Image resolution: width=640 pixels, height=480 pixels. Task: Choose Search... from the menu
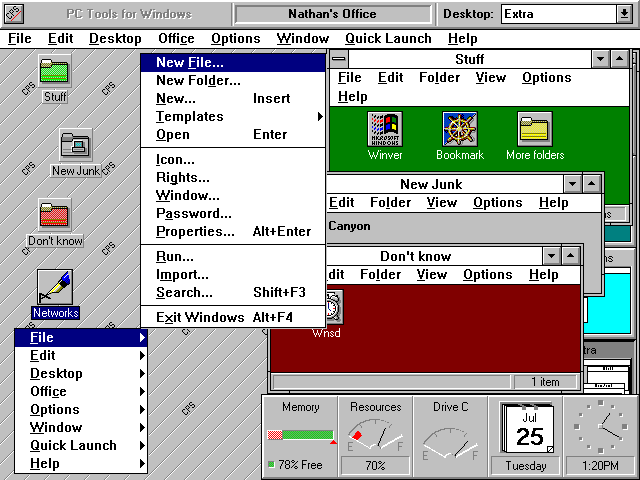click(x=233, y=293)
